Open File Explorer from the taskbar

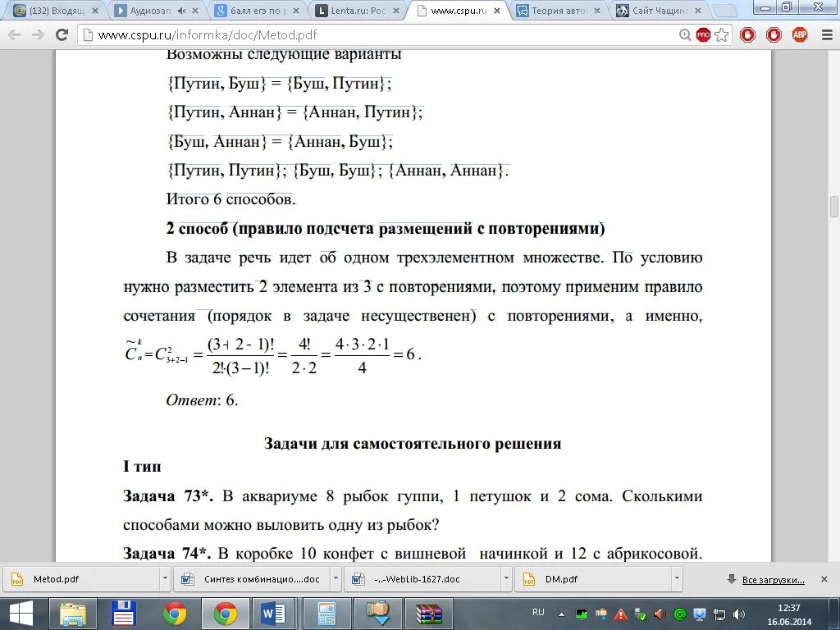(73, 614)
